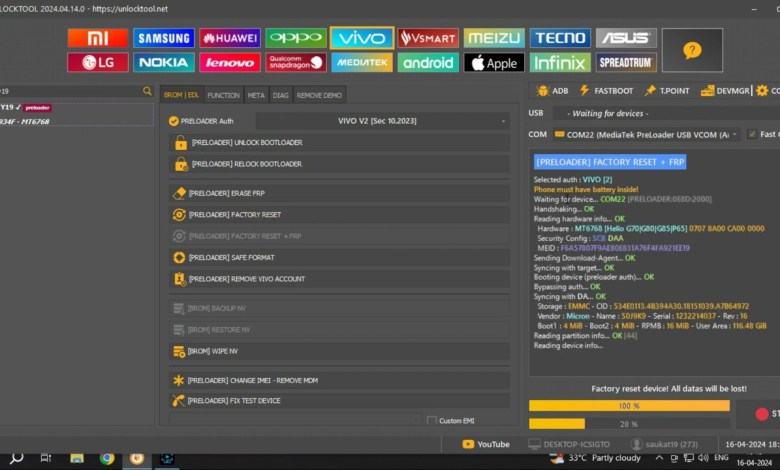Viewport: 780px width, 470px height.
Task: Click BROM Wipe NV
Action: tap(339, 351)
